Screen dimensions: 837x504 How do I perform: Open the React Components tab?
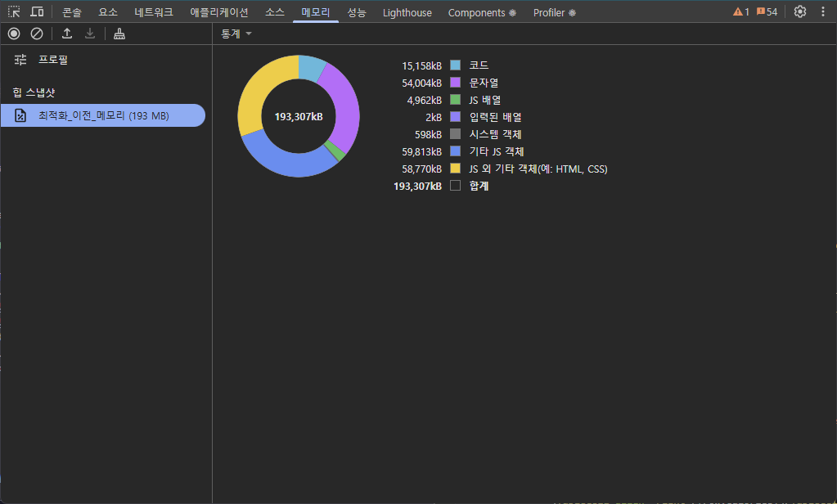[x=482, y=12]
